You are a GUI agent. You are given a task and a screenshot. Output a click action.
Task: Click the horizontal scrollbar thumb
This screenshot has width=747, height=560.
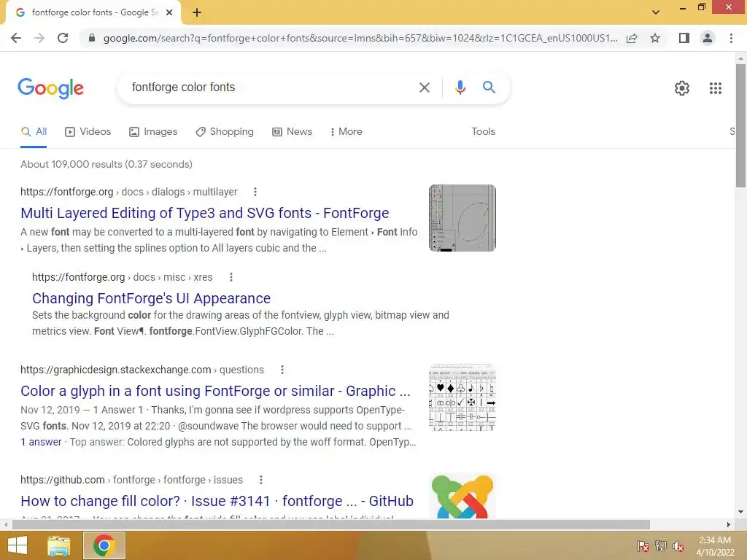coord(331,525)
